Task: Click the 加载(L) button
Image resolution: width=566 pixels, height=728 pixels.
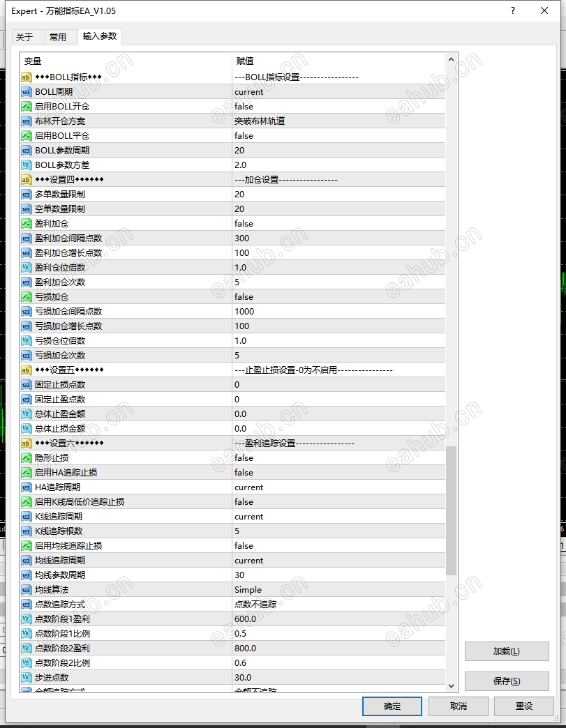Action: click(507, 651)
